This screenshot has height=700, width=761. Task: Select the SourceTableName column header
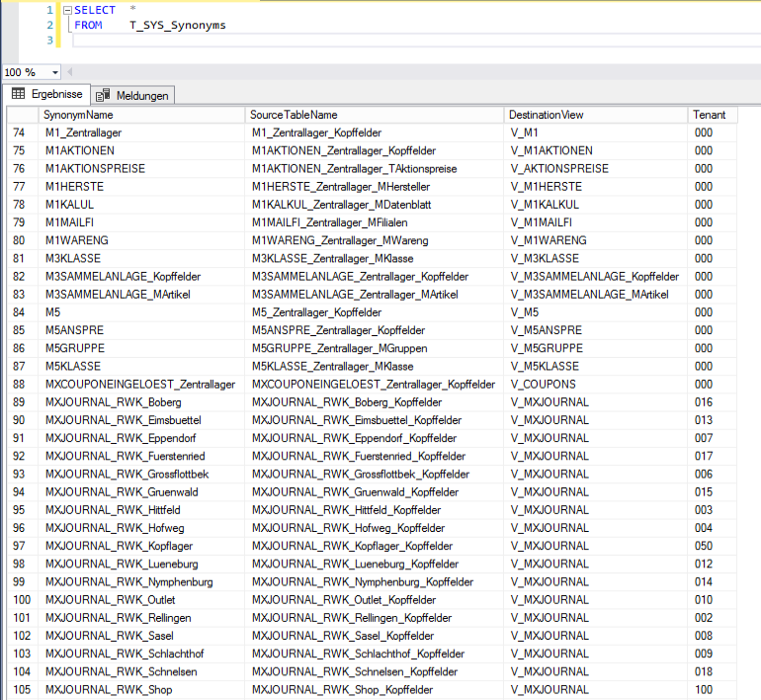(x=375, y=115)
